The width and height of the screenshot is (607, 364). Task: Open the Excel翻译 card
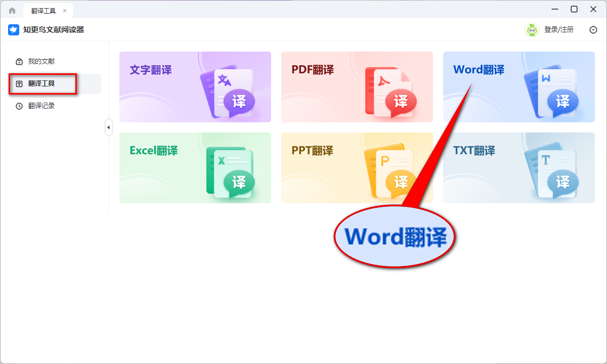[195, 168]
